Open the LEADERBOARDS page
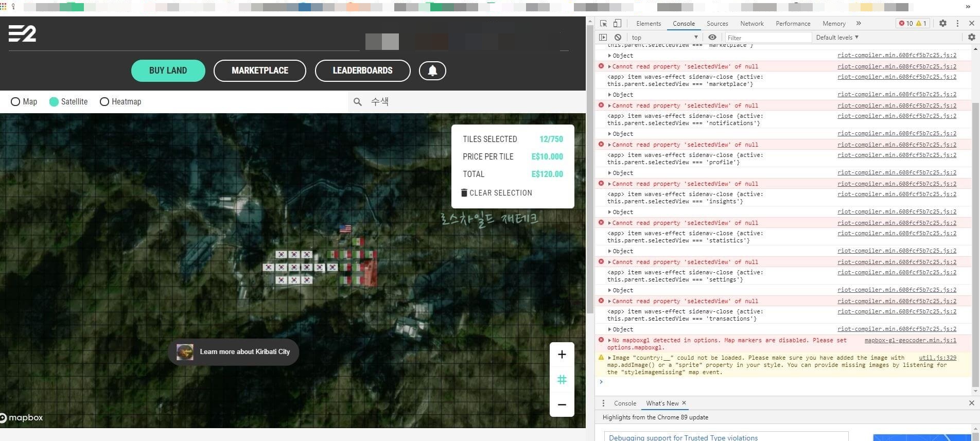 click(362, 70)
